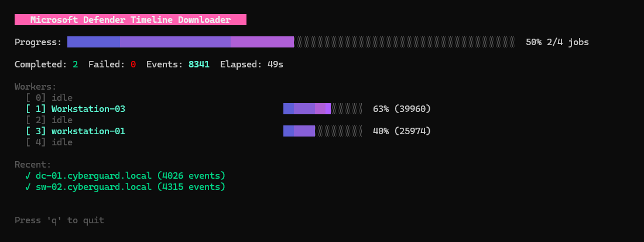Click the '63% (39960)' worker status
This screenshot has height=242, width=644.
[x=402, y=109]
